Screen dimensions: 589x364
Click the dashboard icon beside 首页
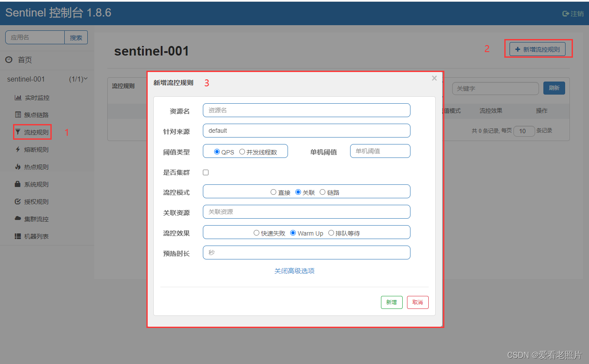tap(9, 60)
